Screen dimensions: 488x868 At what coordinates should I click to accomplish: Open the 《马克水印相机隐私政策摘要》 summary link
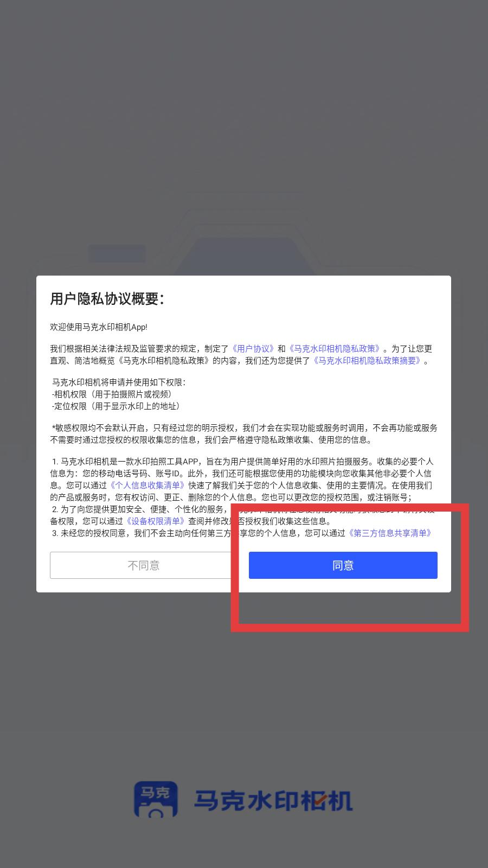tap(367, 361)
